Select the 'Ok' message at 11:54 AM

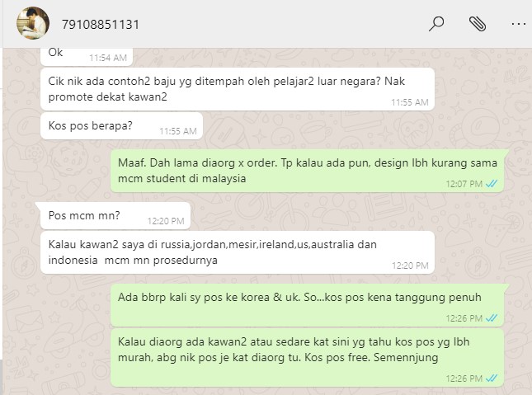tap(87, 56)
